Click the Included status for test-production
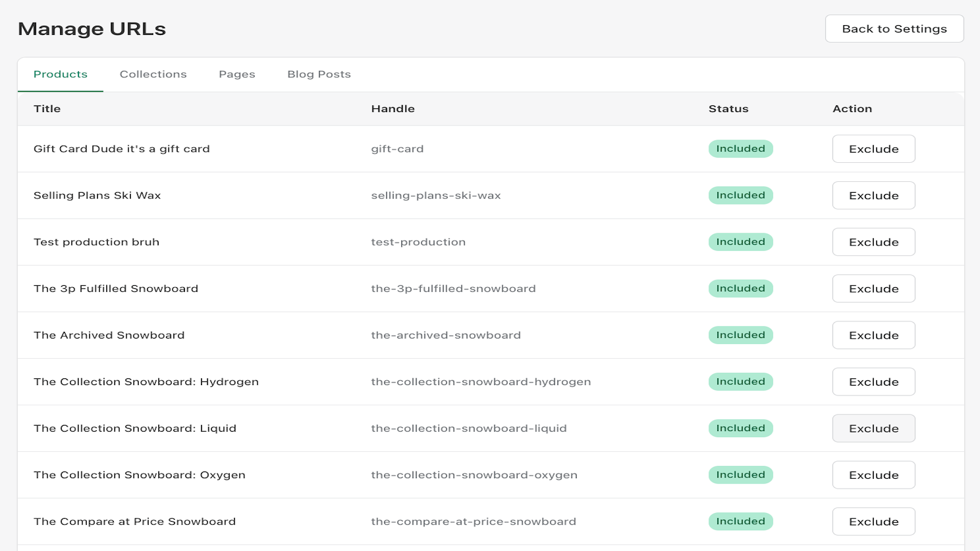980x551 pixels. [741, 242]
